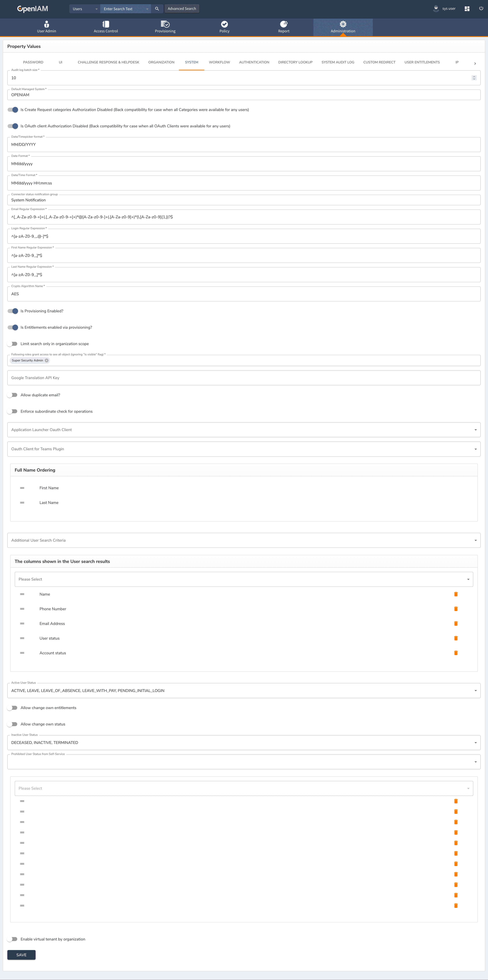Viewport: 488px width, 980px height.
Task: Open the Access Control icon
Action: tap(106, 24)
